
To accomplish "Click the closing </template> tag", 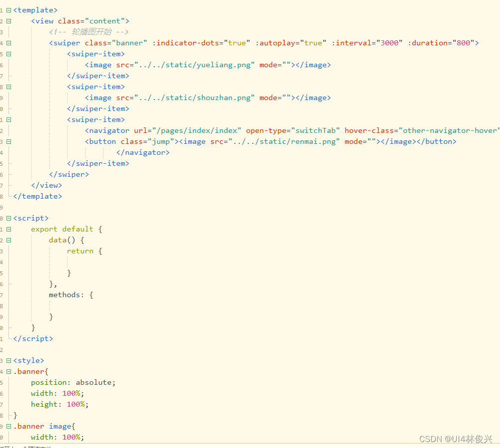I will (x=38, y=196).
